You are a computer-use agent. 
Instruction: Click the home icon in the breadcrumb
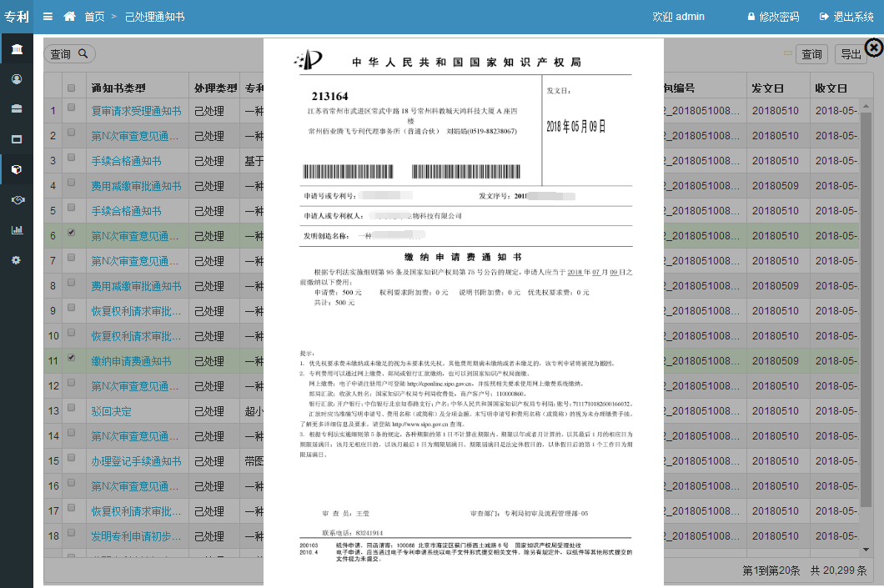70,17
